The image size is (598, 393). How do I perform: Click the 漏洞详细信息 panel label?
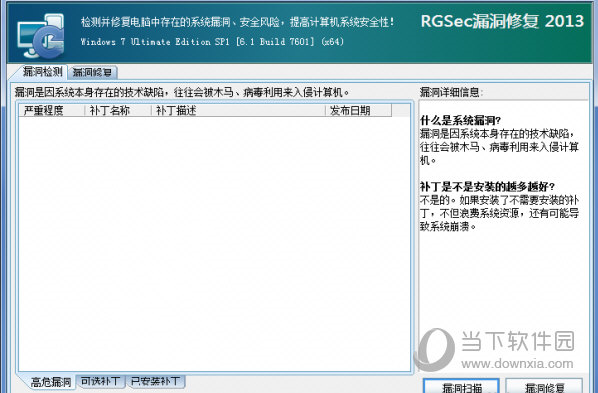point(451,92)
